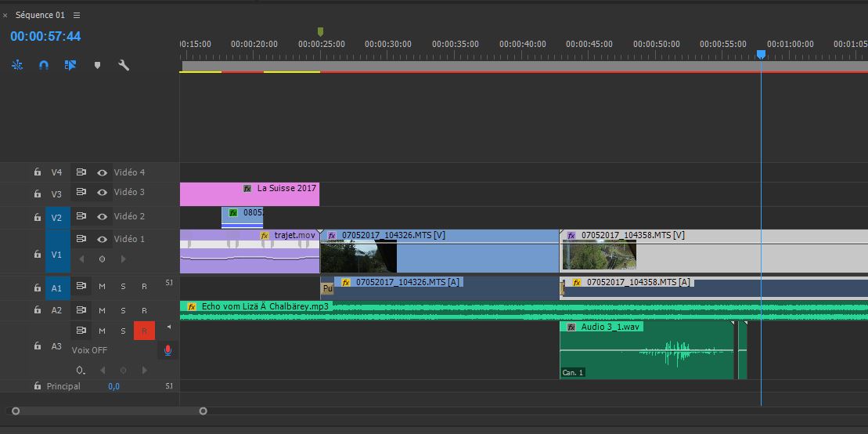Open timeline display settings wrench

124,66
